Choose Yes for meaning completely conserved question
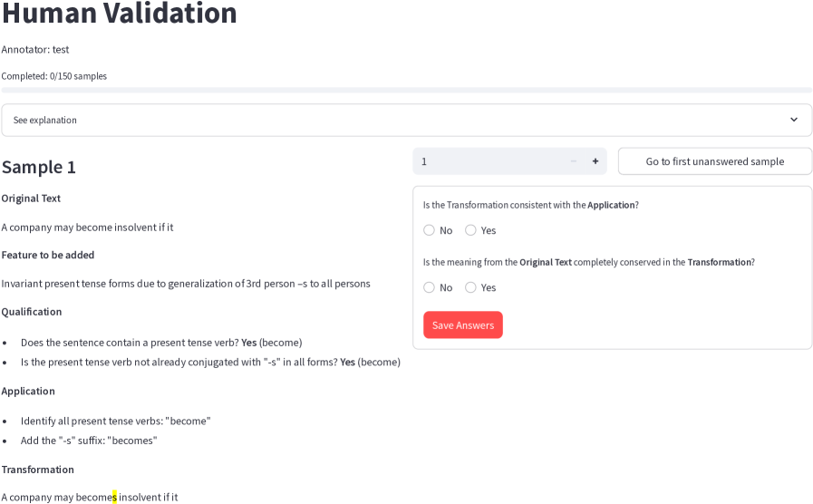 point(471,287)
